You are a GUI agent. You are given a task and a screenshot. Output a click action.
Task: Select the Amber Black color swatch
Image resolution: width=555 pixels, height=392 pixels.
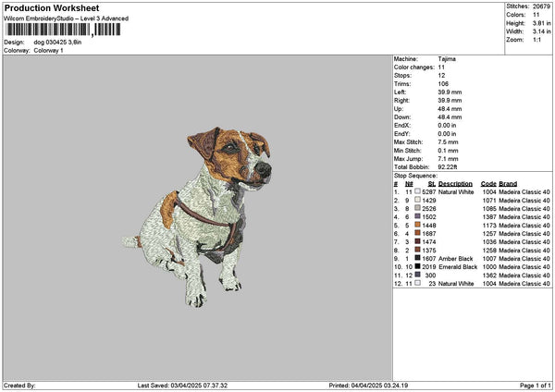pyautogui.click(x=418, y=258)
